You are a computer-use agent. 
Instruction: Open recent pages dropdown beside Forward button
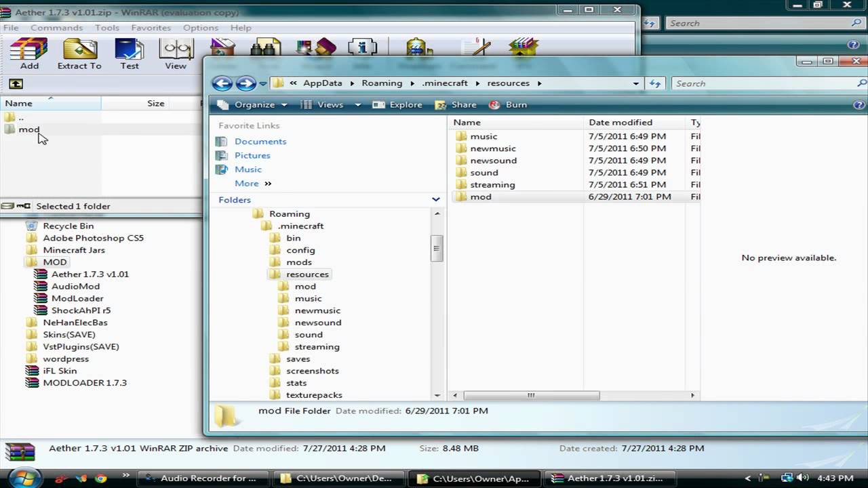pos(263,84)
